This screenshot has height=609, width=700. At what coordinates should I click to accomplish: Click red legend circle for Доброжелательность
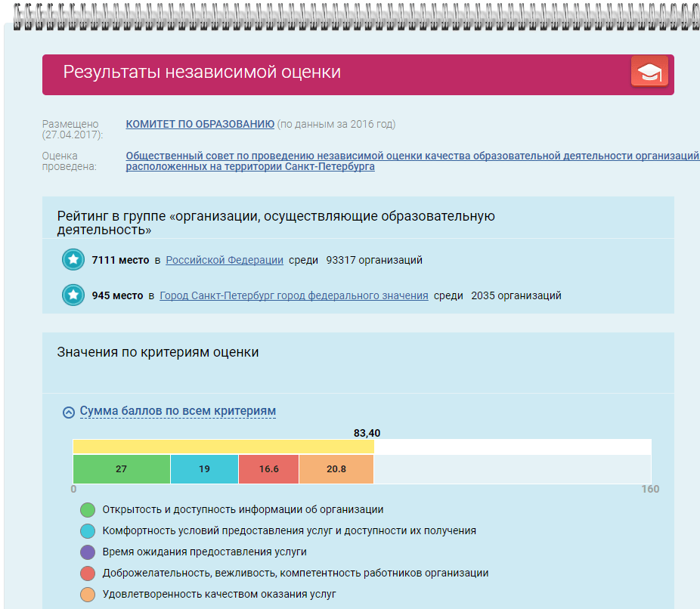88,573
